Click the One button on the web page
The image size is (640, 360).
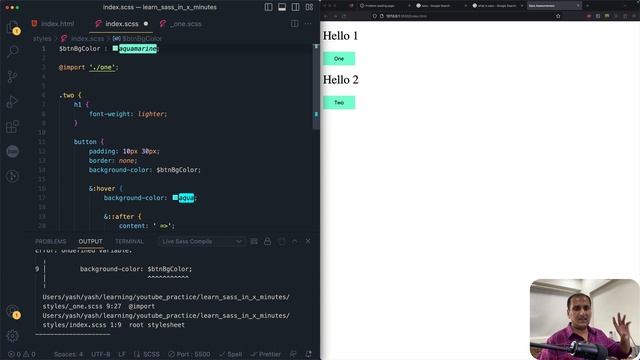[x=339, y=59]
